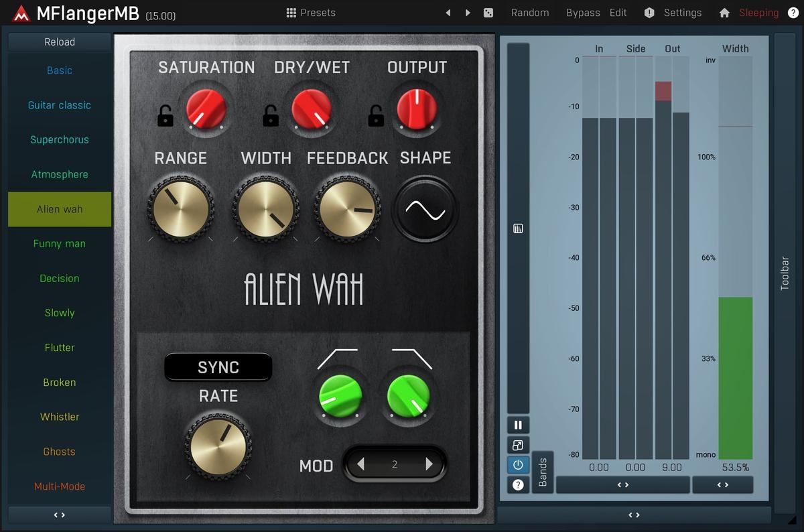This screenshot has width=804, height=532.
Task: Open the meter help question icon
Action: point(518,484)
